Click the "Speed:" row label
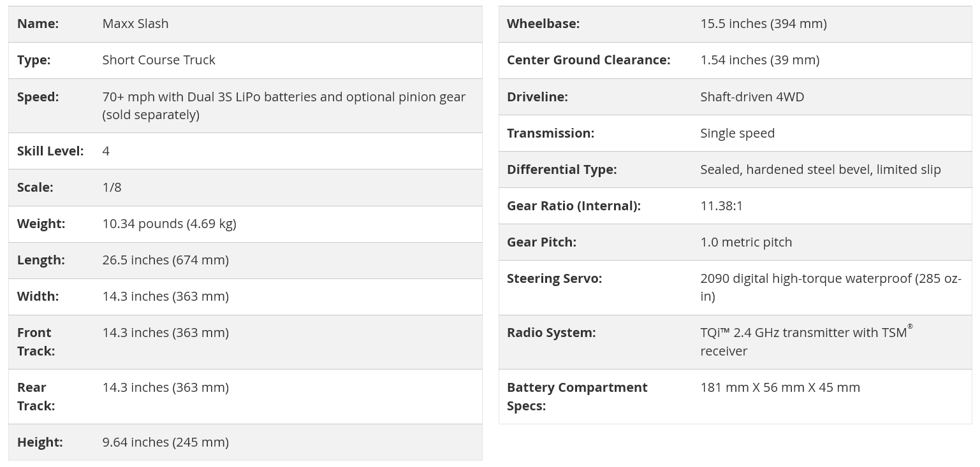This screenshot has width=980, height=467. pos(38,97)
